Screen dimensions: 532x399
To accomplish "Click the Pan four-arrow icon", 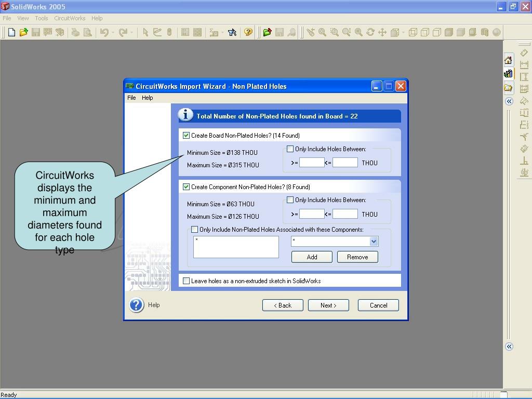I will 382,32.
